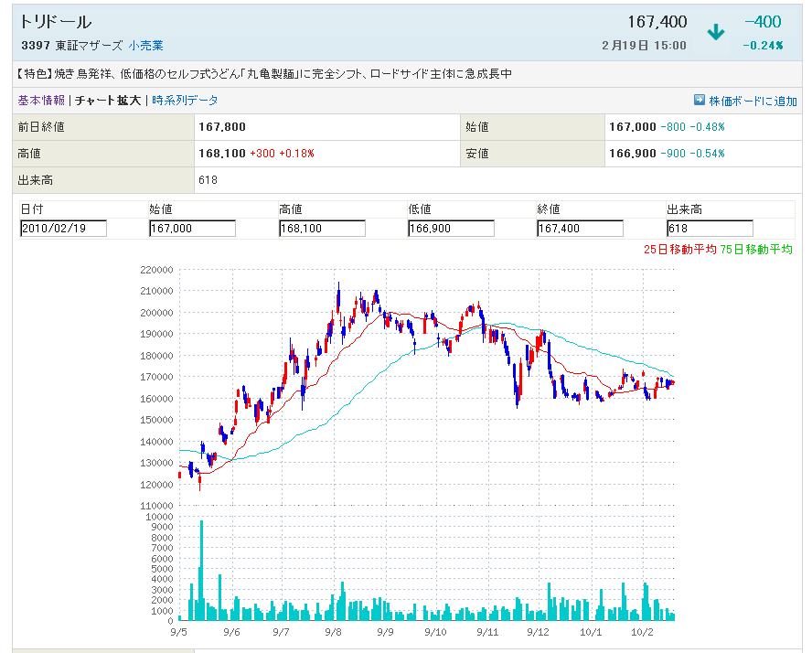The height and width of the screenshot is (653, 812).
Task: Switch to the 基本情報 tab
Action: click(41, 101)
